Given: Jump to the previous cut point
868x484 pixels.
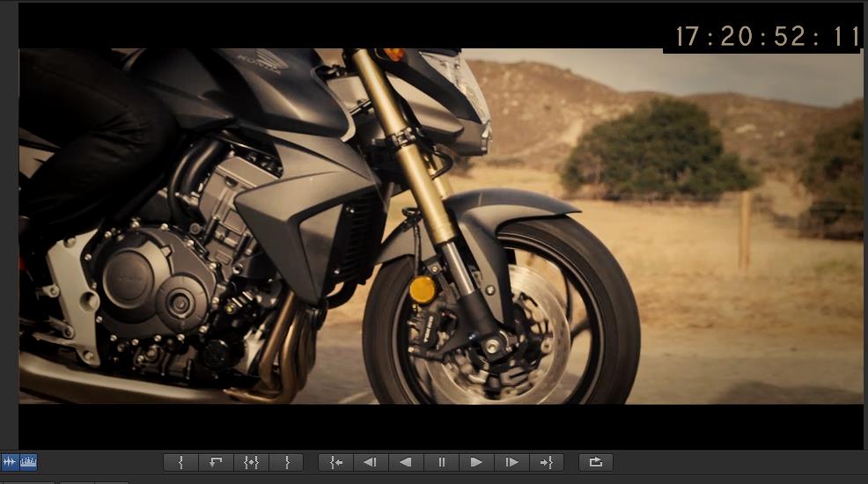Looking at the screenshot, I should pos(335,462).
